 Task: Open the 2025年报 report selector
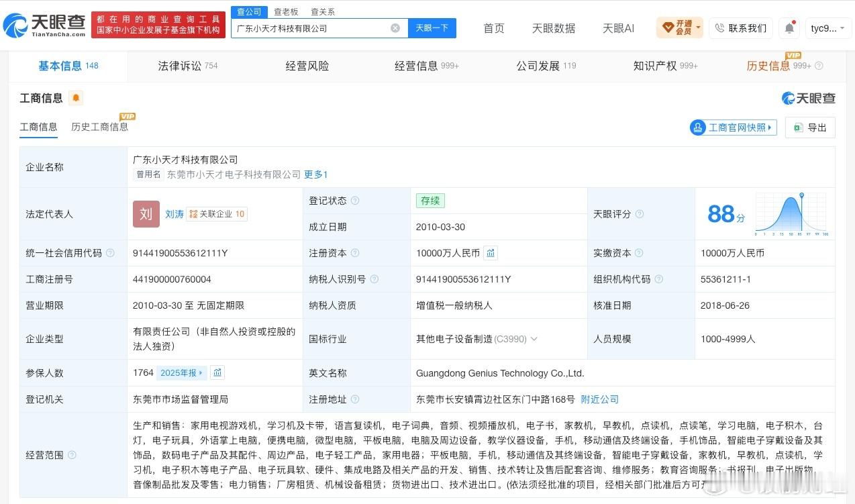pyautogui.click(x=181, y=372)
